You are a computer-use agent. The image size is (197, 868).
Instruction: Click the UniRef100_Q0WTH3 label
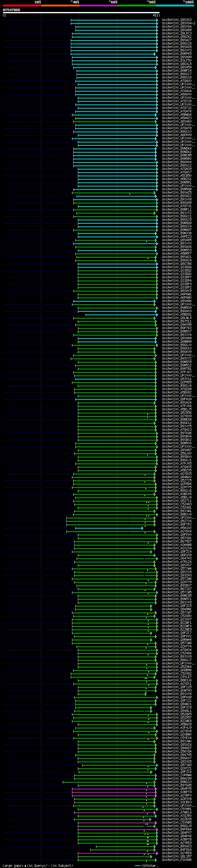coord(177,690)
